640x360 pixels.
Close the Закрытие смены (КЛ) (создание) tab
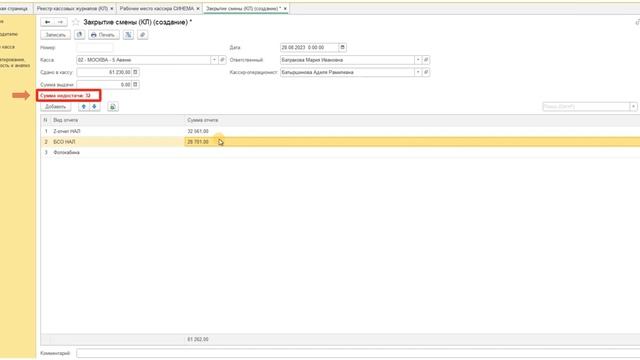285,9
